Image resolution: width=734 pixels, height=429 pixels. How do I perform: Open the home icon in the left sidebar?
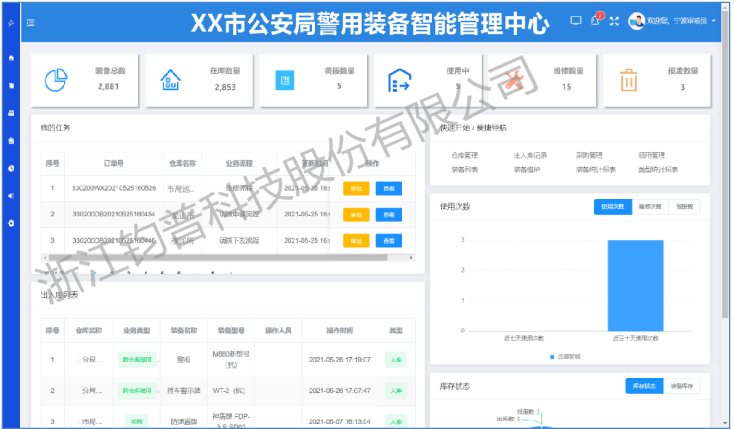(11, 58)
